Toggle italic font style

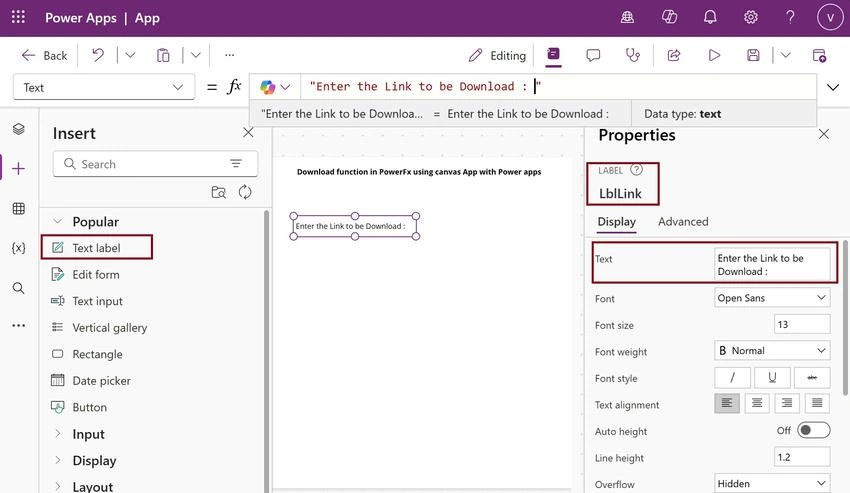[x=732, y=377]
